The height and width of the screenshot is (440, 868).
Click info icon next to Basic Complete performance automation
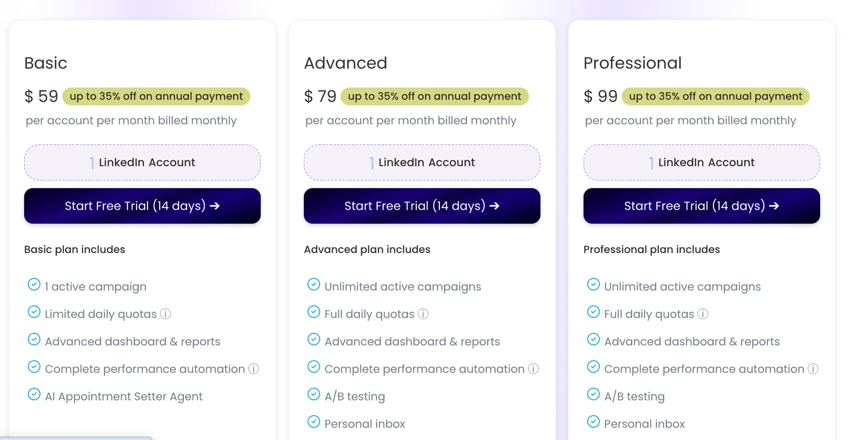click(x=253, y=369)
